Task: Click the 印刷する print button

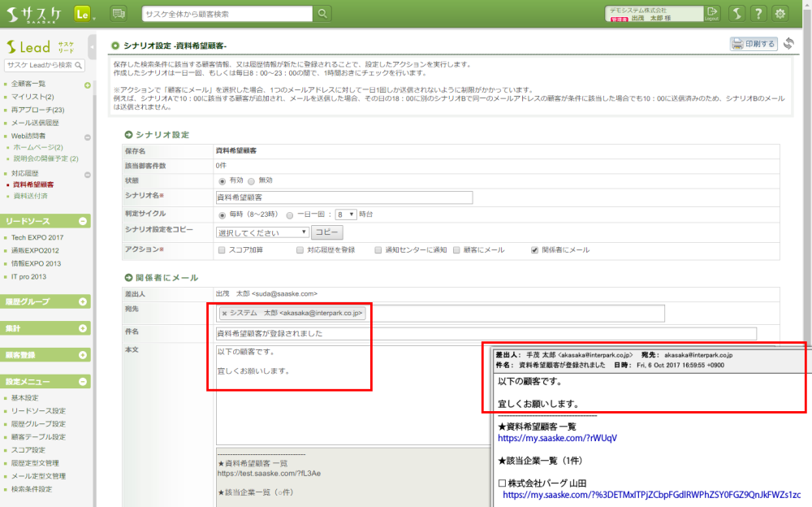Action: tap(754, 44)
